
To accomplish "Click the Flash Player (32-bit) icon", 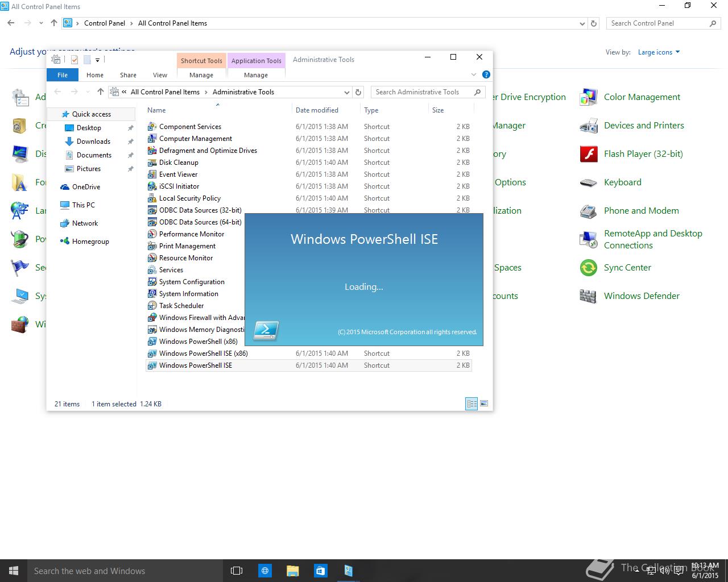I will click(588, 154).
